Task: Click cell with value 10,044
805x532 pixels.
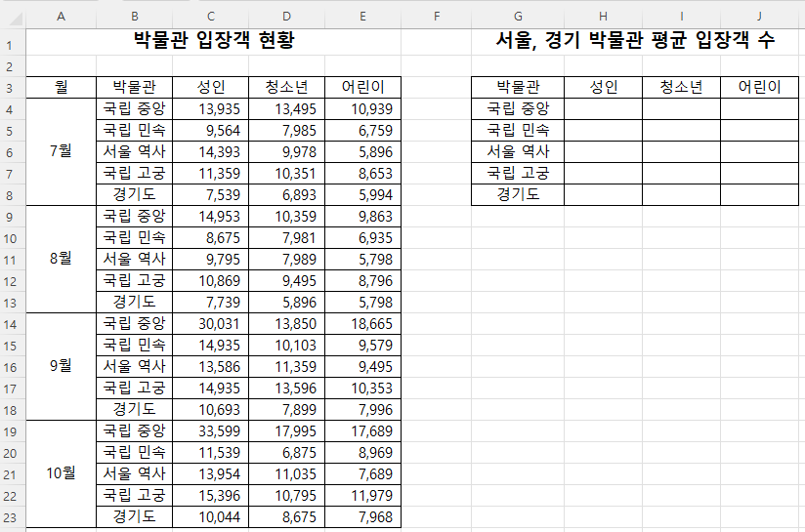Action: pyautogui.click(x=210, y=516)
